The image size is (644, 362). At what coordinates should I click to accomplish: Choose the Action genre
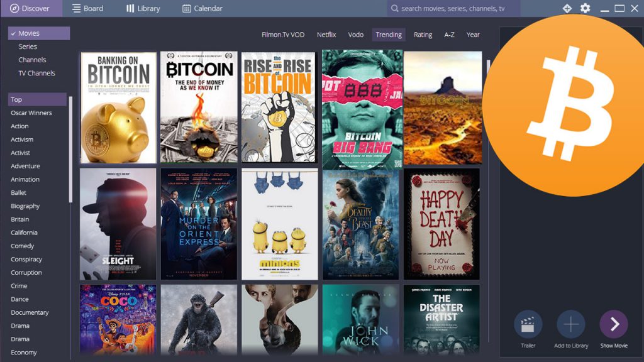point(19,126)
